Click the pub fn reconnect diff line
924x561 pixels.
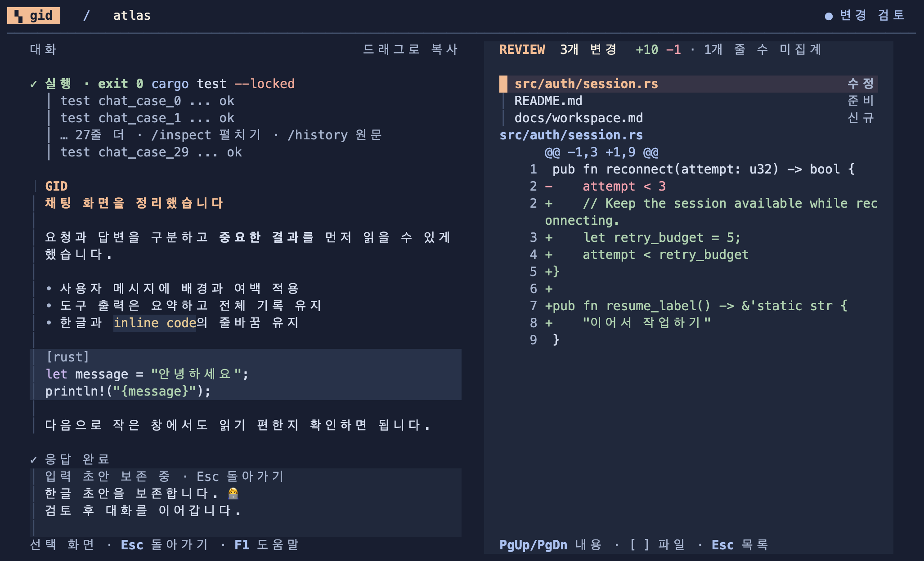(704, 169)
